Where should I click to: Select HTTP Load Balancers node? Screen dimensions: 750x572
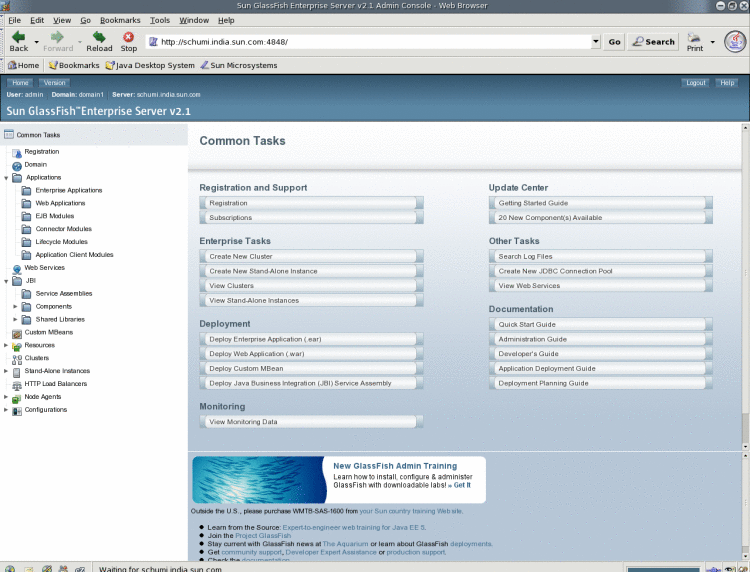tap(55, 384)
